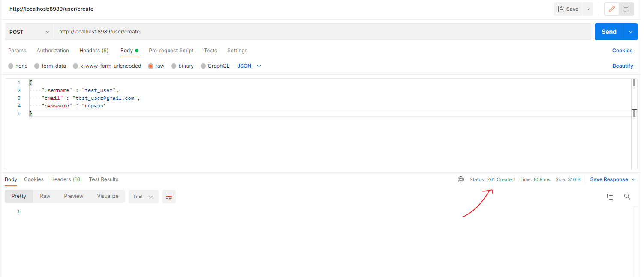Click the network globe icon

[x=461, y=179]
